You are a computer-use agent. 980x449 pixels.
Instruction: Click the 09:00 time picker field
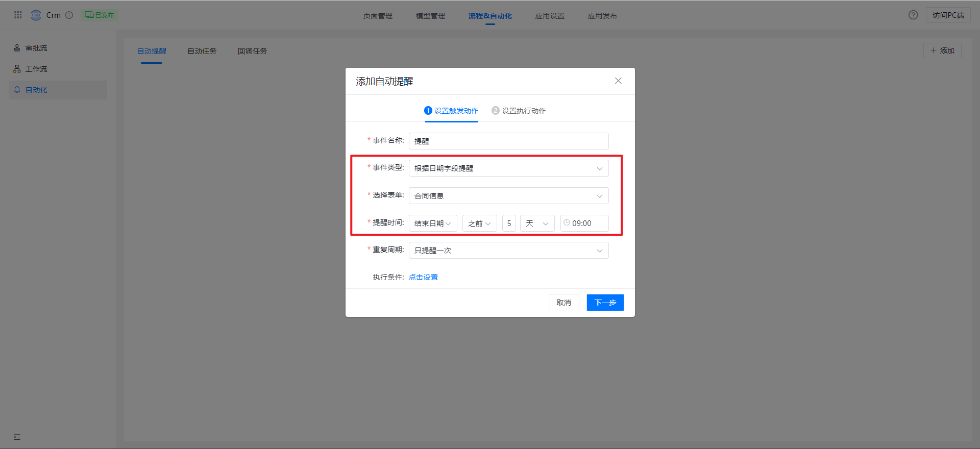[584, 223]
